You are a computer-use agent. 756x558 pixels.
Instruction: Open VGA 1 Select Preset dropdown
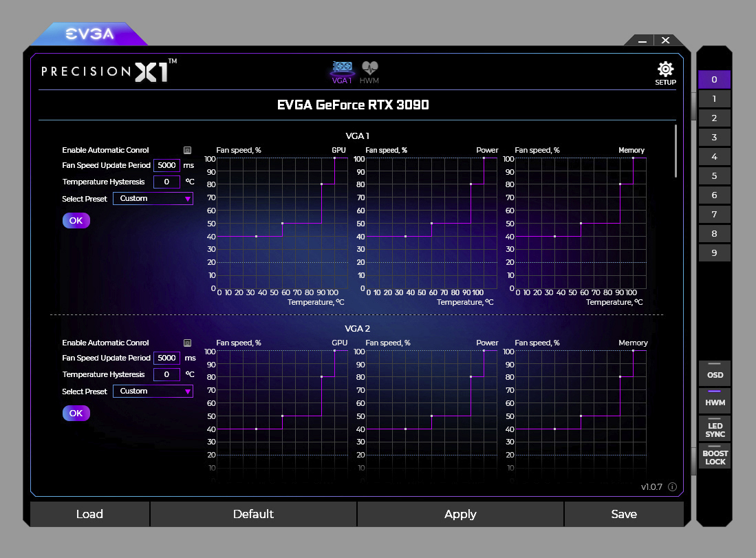(153, 198)
